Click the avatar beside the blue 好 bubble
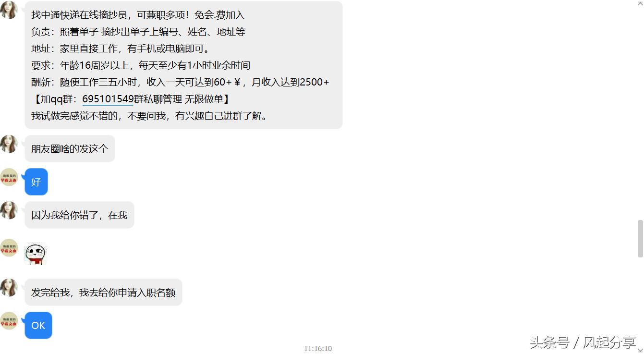 point(9,177)
